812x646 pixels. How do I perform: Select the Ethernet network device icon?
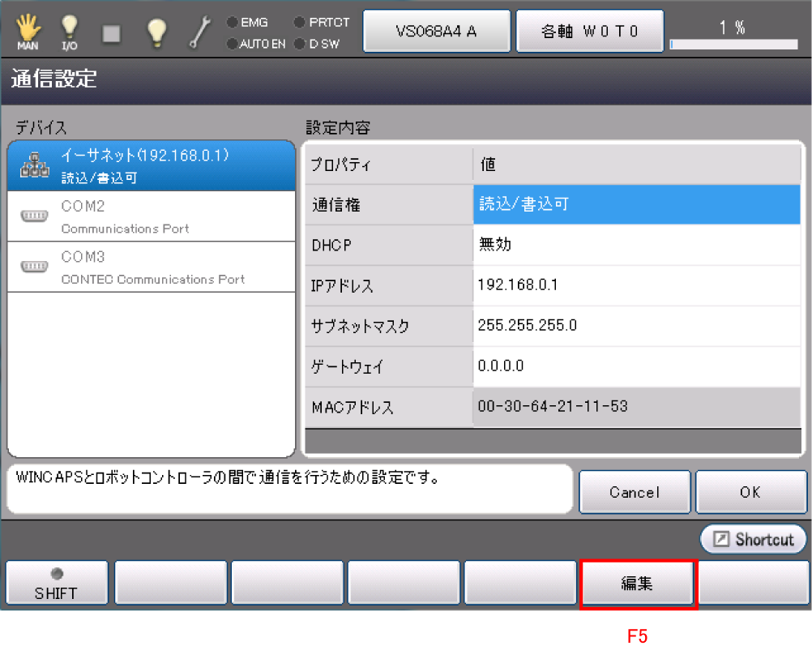click(x=34, y=166)
